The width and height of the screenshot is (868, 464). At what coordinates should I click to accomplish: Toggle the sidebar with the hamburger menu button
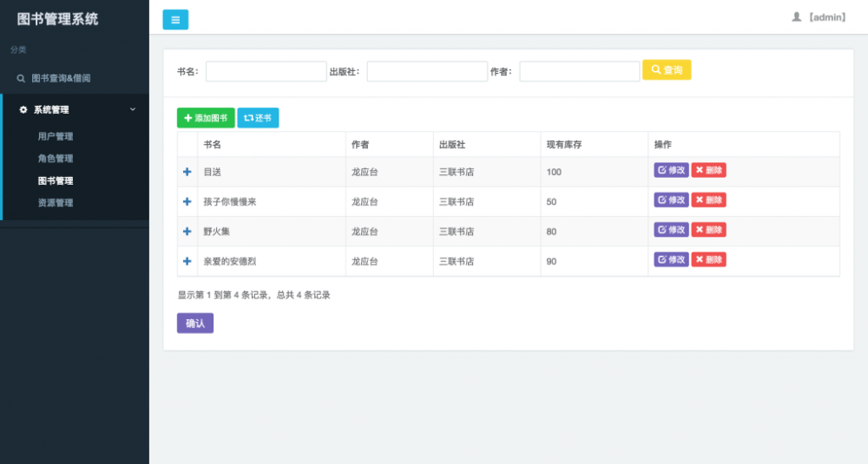pyautogui.click(x=175, y=19)
